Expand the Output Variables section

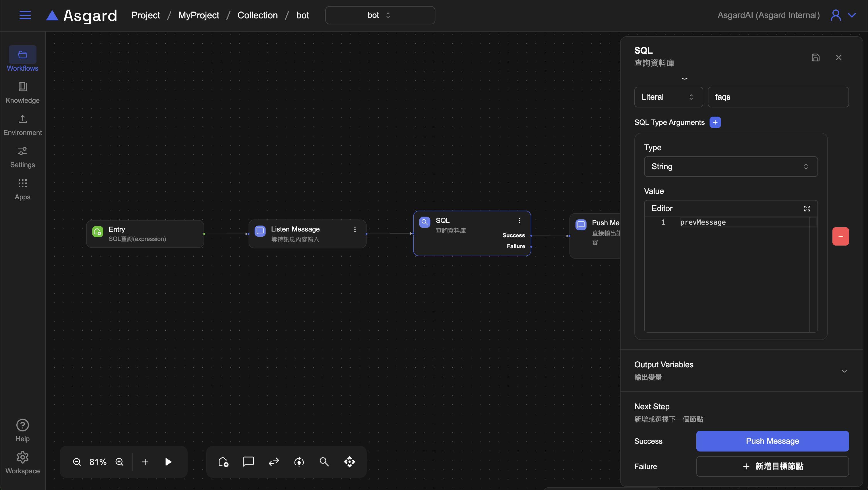tap(844, 371)
